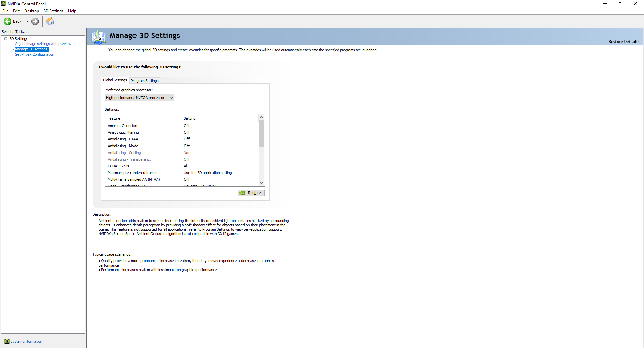The height and width of the screenshot is (349, 644).
Task: Click the Off value for Anisotropic filtering
Action: (x=187, y=132)
